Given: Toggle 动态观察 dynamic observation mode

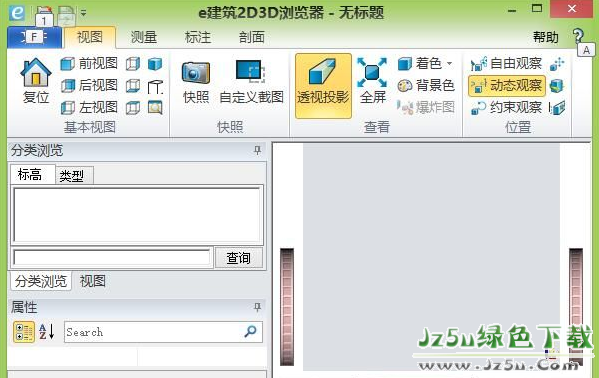Looking at the screenshot, I should [x=507, y=85].
